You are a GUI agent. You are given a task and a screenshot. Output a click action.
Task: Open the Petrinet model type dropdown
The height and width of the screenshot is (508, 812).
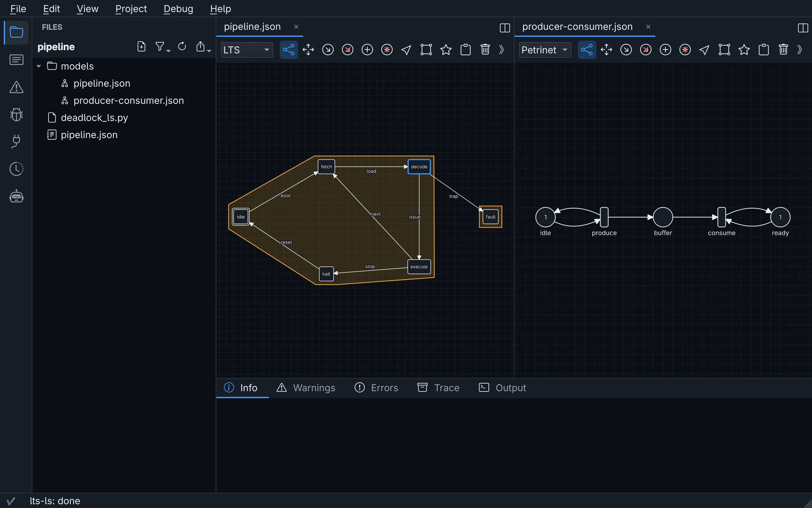(545, 50)
